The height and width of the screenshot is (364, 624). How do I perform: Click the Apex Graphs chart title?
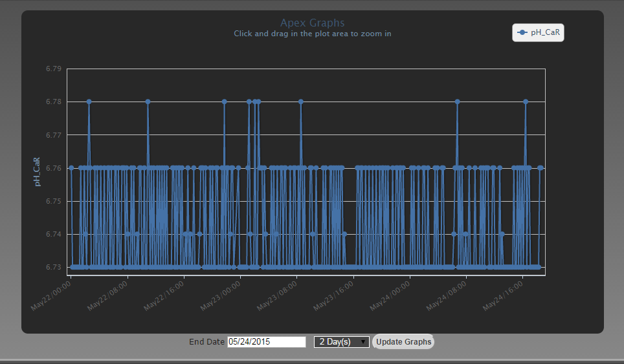coord(313,23)
